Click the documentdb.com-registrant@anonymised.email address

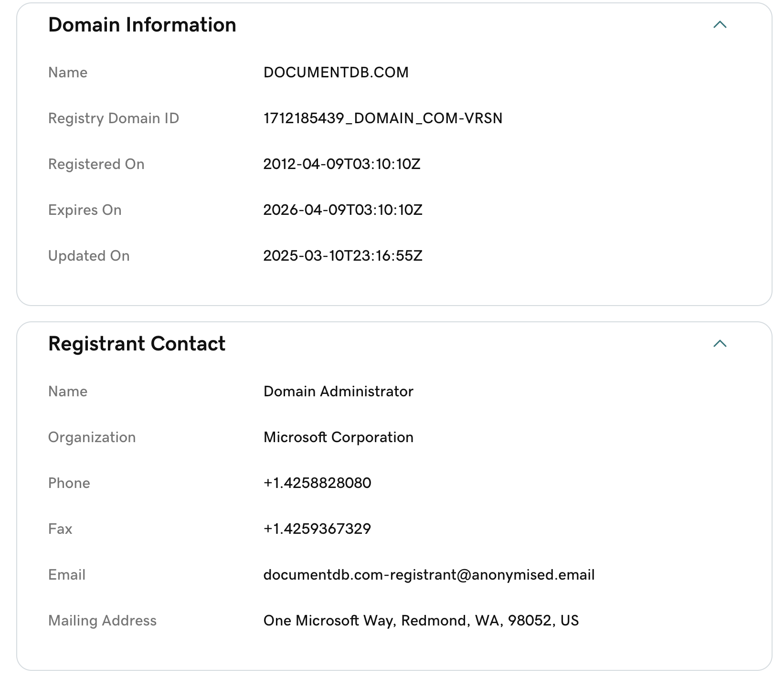click(x=429, y=575)
